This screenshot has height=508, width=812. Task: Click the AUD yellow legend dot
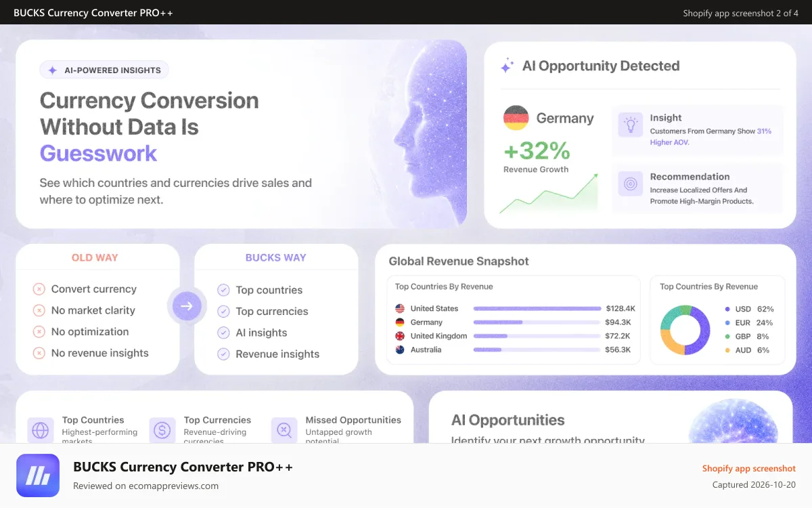(x=727, y=350)
